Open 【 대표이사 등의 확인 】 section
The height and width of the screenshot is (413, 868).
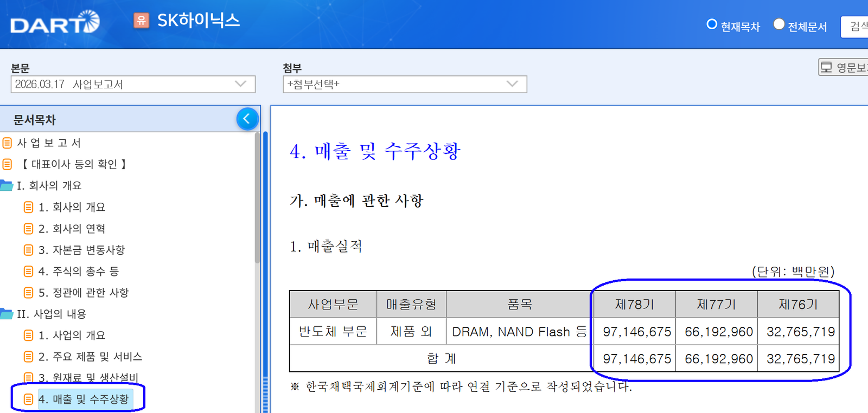pyautogui.click(x=74, y=164)
